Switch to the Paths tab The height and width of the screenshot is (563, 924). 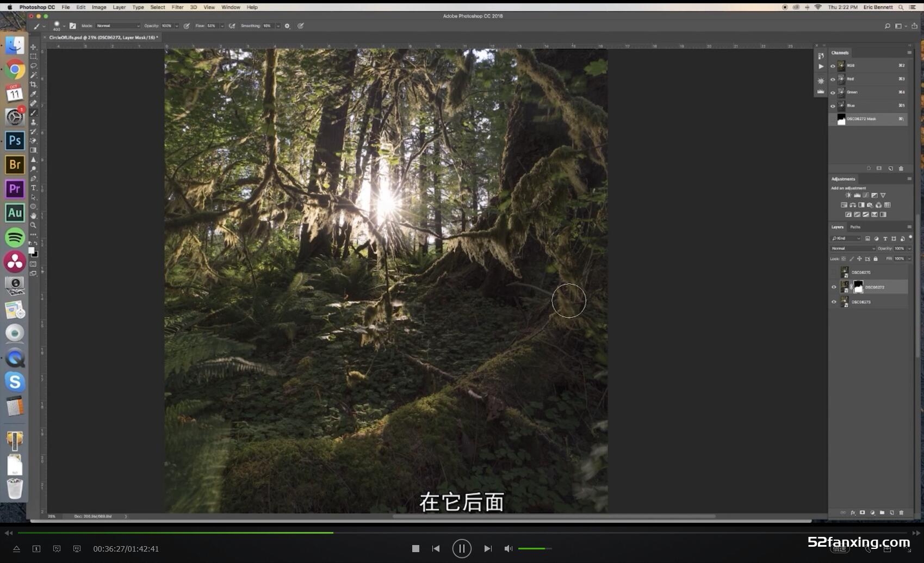(x=855, y=227)
